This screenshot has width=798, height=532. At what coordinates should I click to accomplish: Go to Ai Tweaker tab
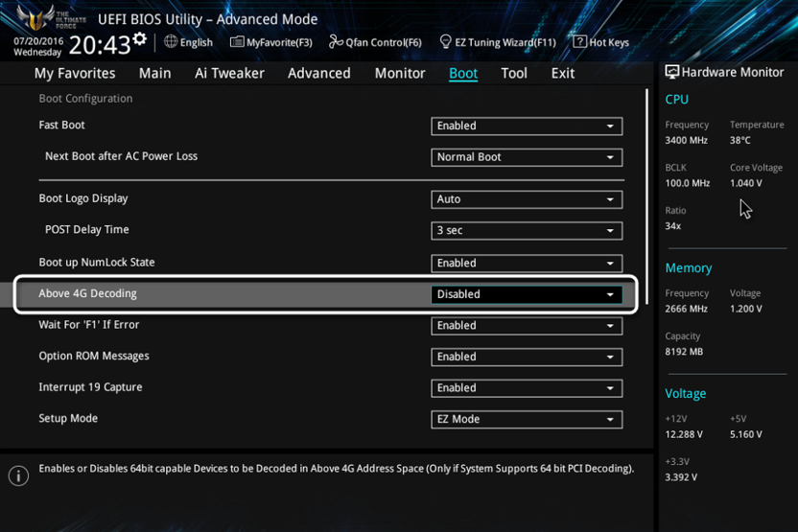point(229,73)
